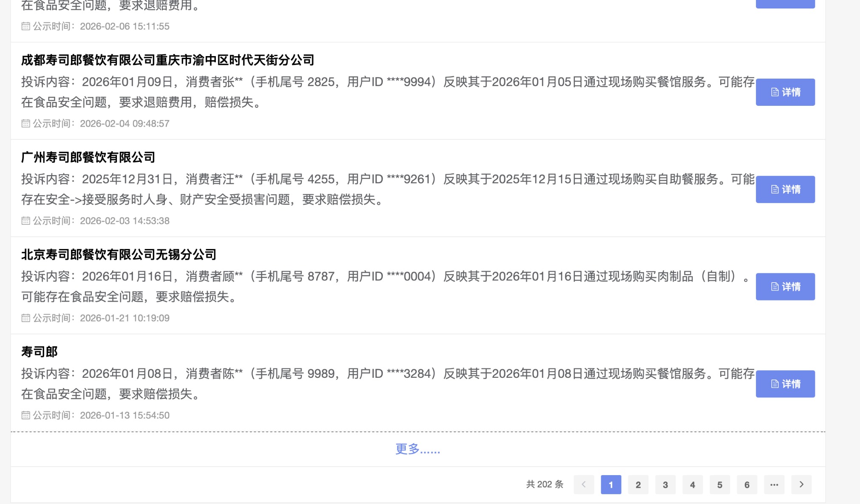Go to page 3
The width and height of the screenshot is (860, 504).
665,484
